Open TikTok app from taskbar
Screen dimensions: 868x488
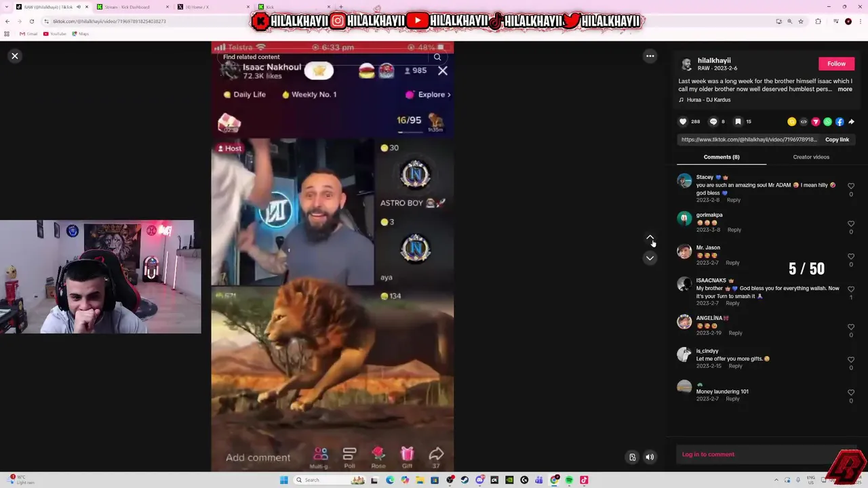pos(584,480)
